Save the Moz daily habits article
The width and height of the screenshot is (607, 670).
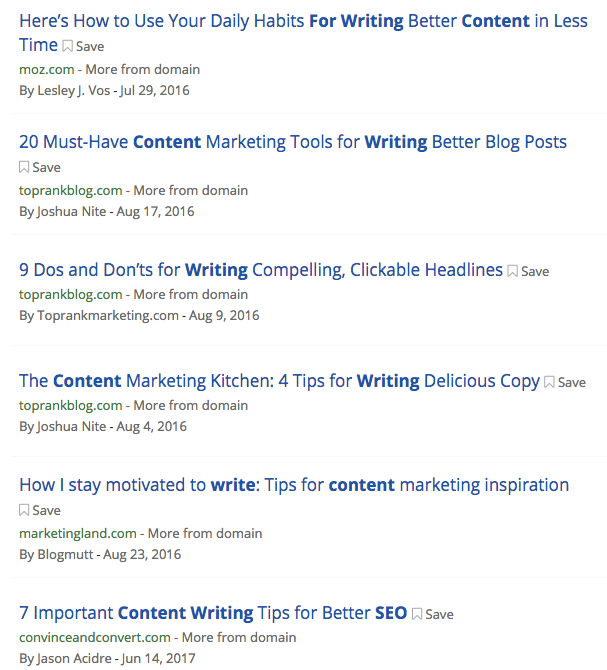click(x=83, y=46)
